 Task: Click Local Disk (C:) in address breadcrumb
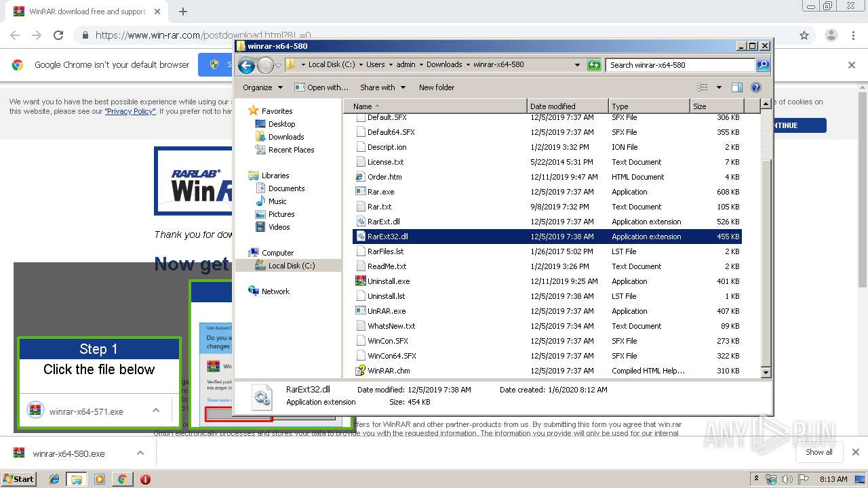point(332,65)
